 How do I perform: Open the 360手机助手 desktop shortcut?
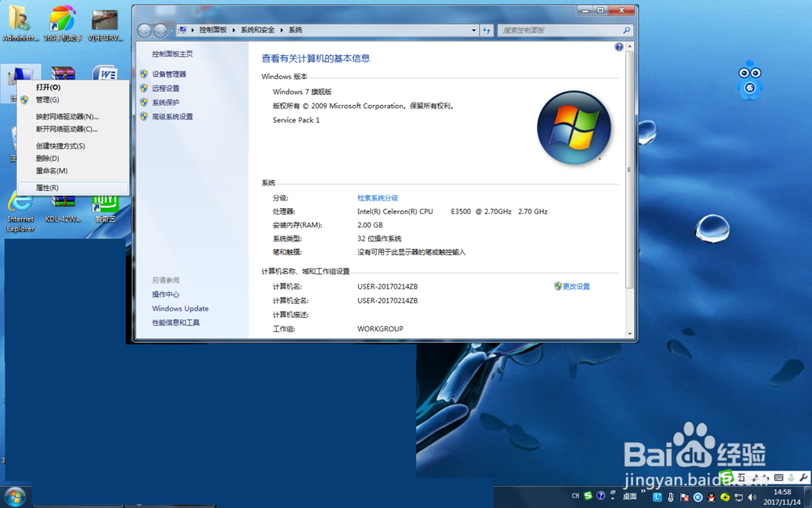coord(63,23)
